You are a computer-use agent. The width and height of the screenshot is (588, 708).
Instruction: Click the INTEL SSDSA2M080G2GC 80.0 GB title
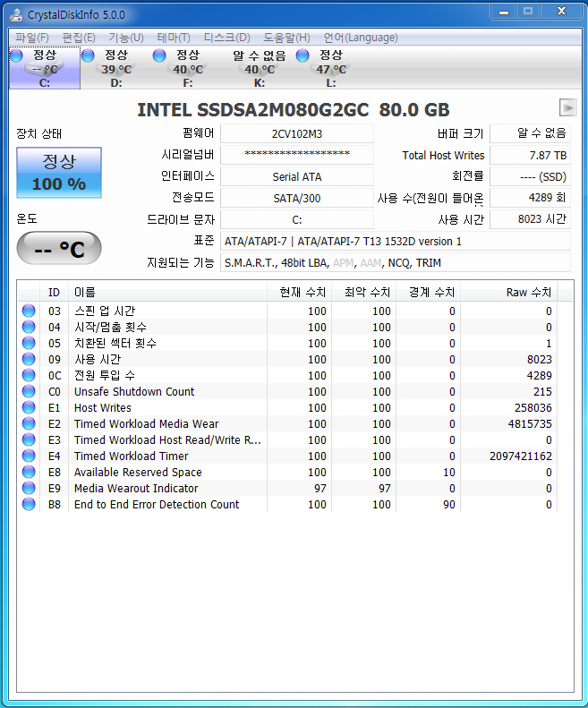click(294, 110)
